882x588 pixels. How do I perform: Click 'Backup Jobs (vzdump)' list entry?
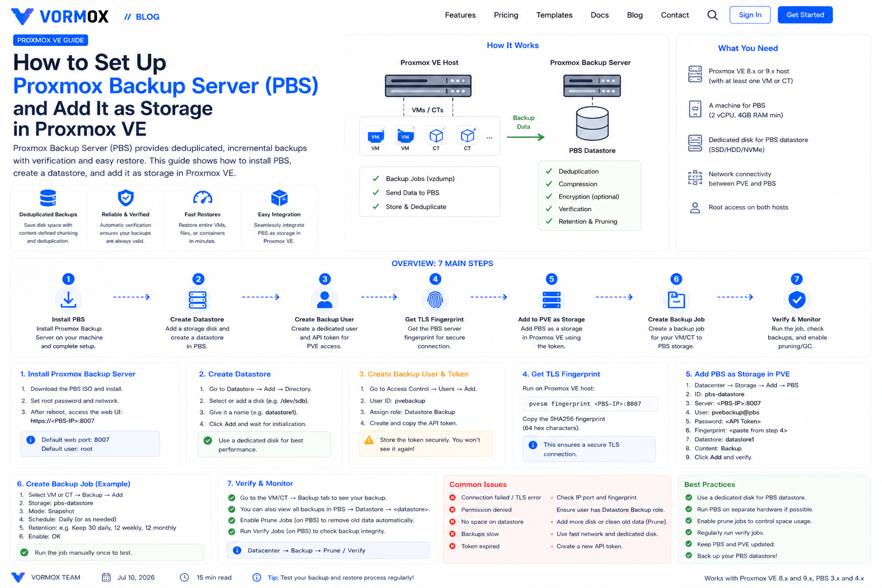(x=420, y=179)
